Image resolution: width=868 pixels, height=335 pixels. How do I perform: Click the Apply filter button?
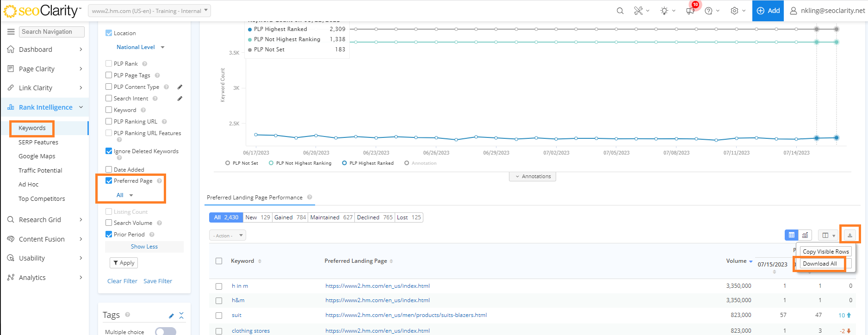[124, 263]
